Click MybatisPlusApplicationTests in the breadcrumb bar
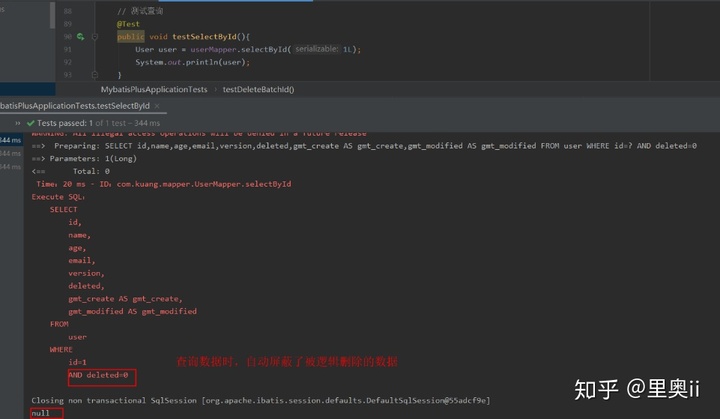 pyautogui.click(x=154, y=90)
